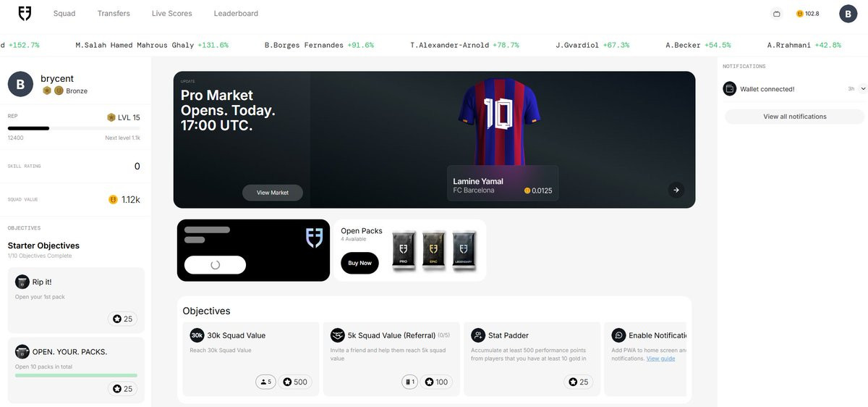Viewport: 868px width, 407px height.
Task: Click A.Becker ticker entry
Action: click(698, 45)
